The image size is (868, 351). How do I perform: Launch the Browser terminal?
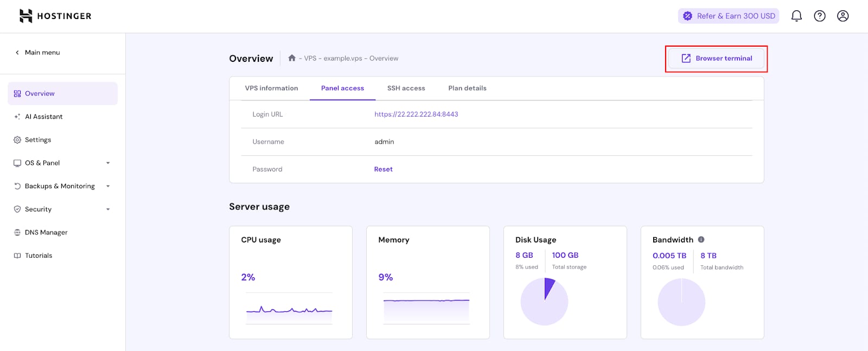(x=717, y=59)
